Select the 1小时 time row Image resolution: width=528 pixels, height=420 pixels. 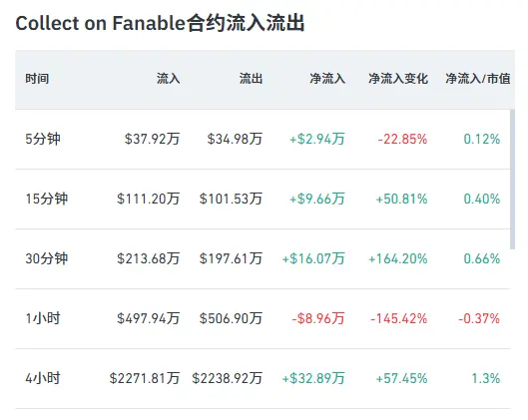(x=263, y=318)
